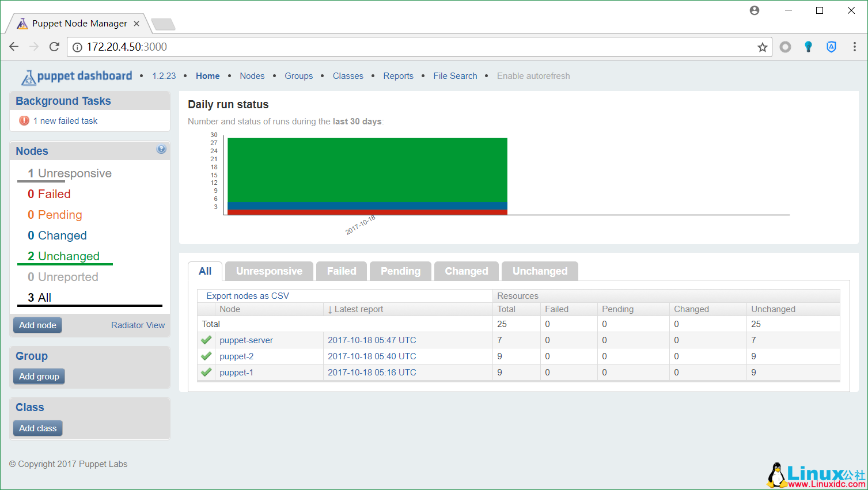The image size is (868, 490).
Task: Switch to the Unresponsive tab
Action: pos(269,271)
